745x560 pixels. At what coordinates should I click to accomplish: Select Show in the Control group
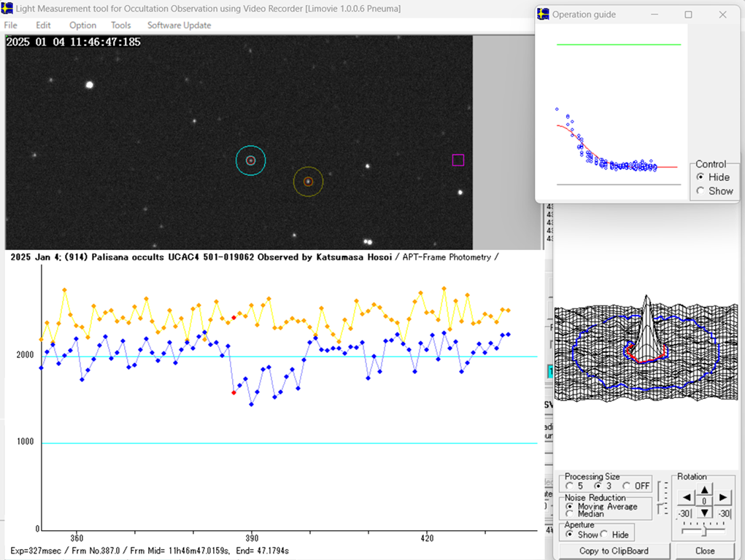pos(700,191)
